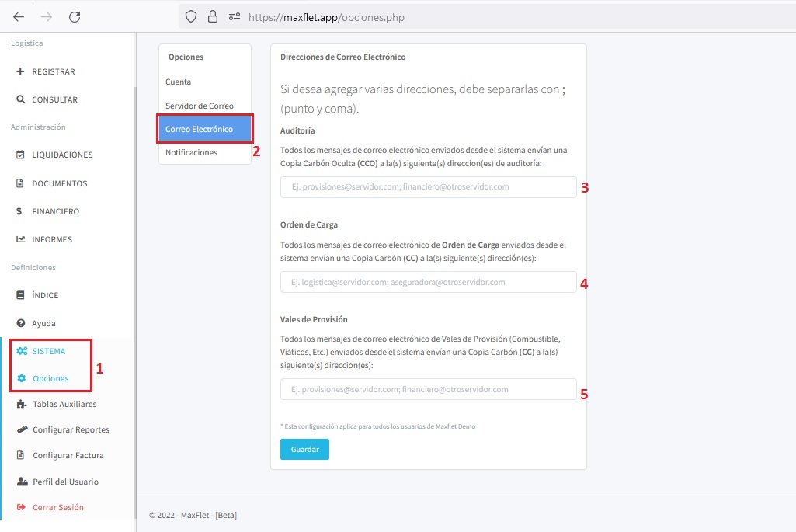Viewport: 796px width, 532px height.
Task: Click the book icon next to ÍNDICE
Action: pyautogui.click(x=21, y=295)
